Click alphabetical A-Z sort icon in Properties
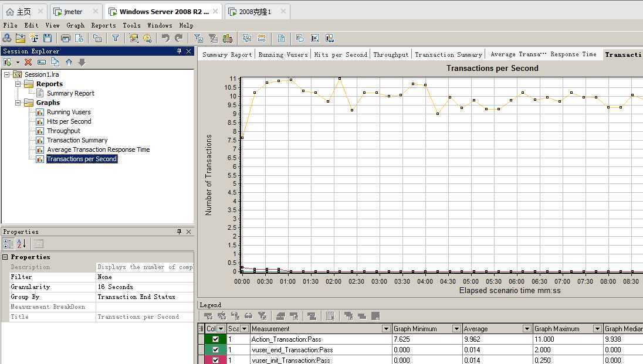643x364 pixels. (21, 243)
